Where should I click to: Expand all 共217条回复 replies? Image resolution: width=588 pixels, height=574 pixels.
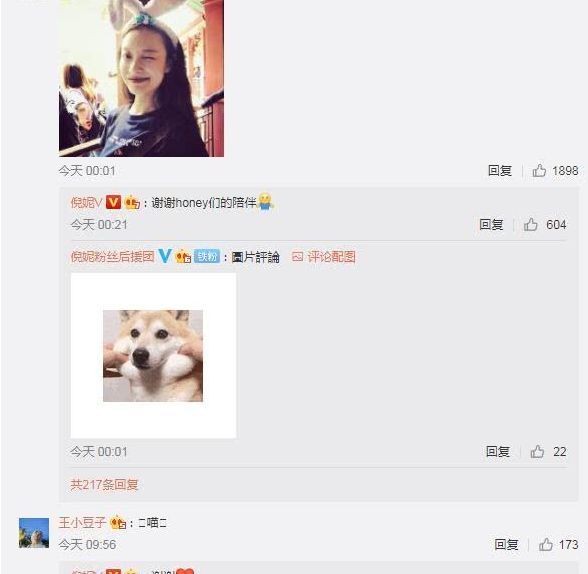pos(104,485)
